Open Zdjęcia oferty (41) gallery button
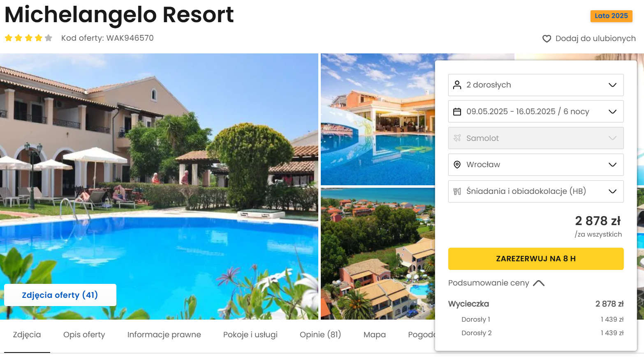This screenshot has height=357, width=644. point(60,295)
